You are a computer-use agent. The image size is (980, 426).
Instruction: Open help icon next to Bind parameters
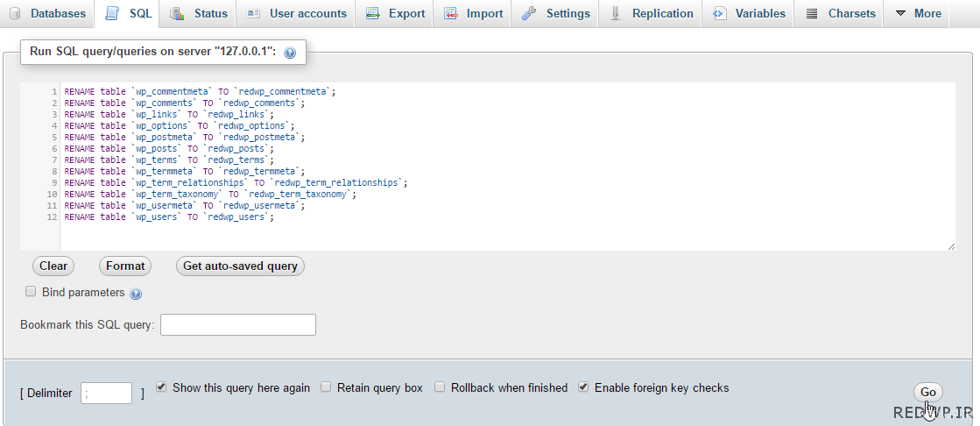click(136, 294)
